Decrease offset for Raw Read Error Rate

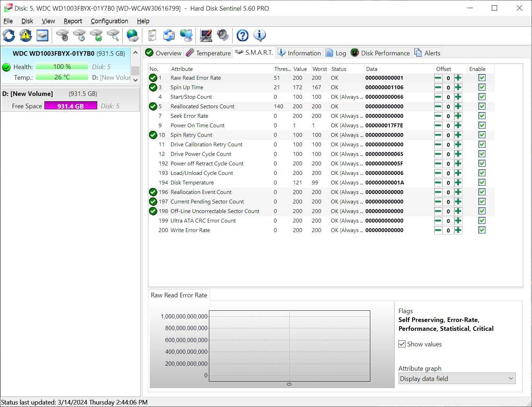[438, 78]
